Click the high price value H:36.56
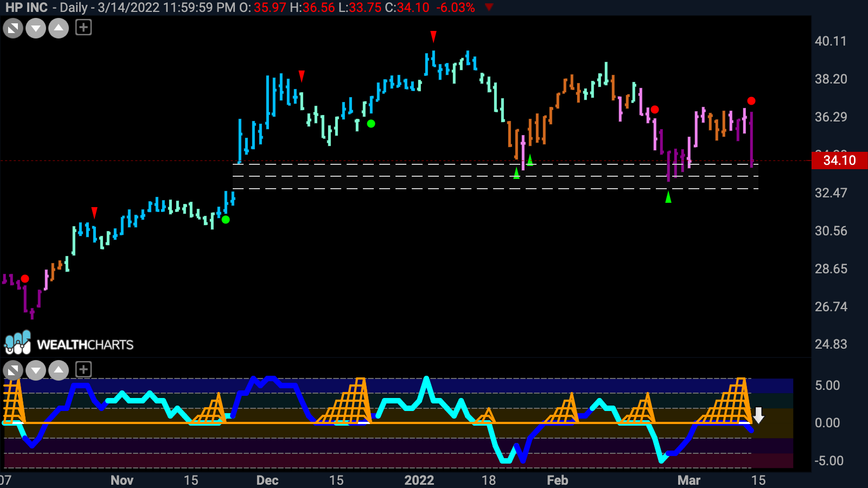868x488 pixels. [x=312, y=8]
